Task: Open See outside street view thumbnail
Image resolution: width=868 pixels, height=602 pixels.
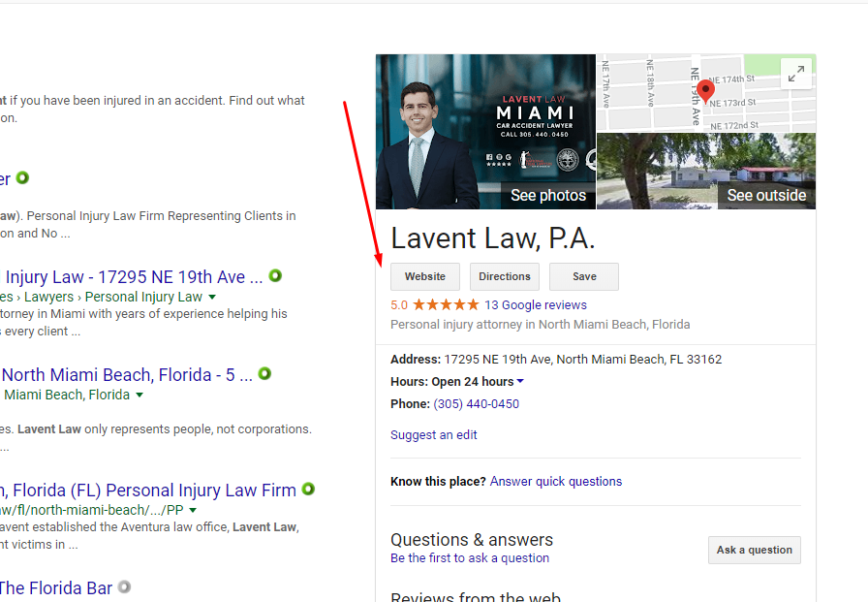Action: tap(706, 172)
